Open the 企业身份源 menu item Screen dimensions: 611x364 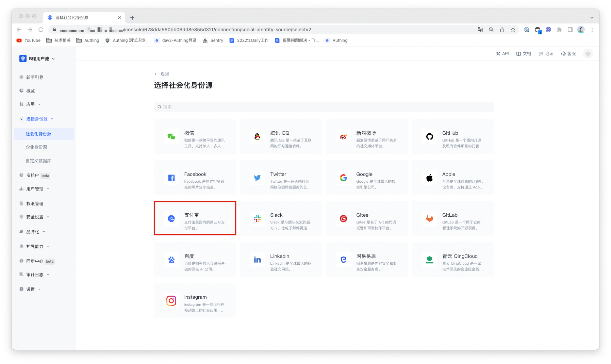pos(36,147)
